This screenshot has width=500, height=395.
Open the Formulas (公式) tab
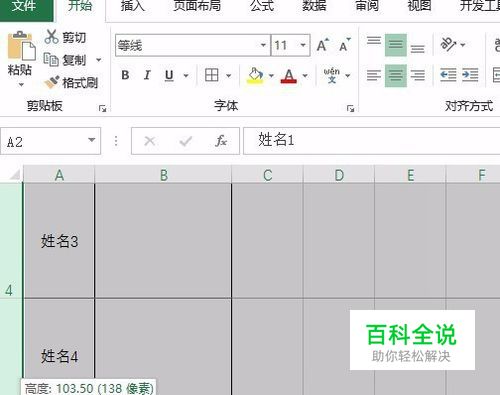[262, 7]
